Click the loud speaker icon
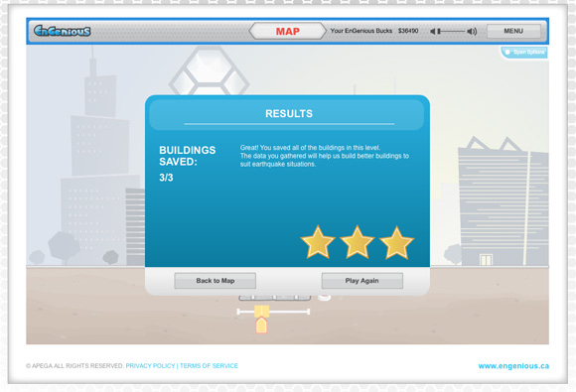576x392 pixels. click(472, 31)
